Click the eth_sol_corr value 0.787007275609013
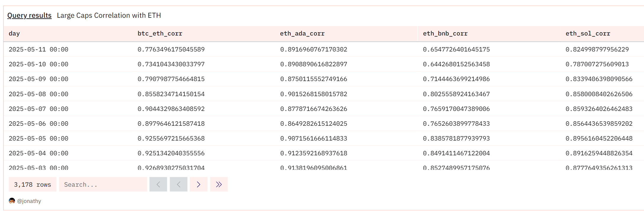Image resolution: width=644 pixels, height=213 pixels. tap(597, 64)
